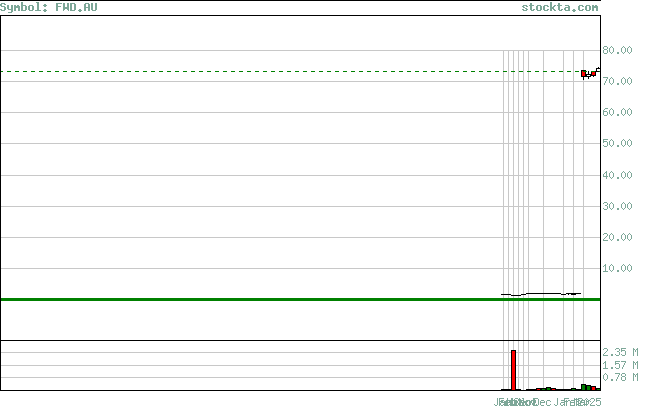Viewport: 655px width, 406px height.
Task: Click the 80.00 price axis label
Action: point(617,50)
